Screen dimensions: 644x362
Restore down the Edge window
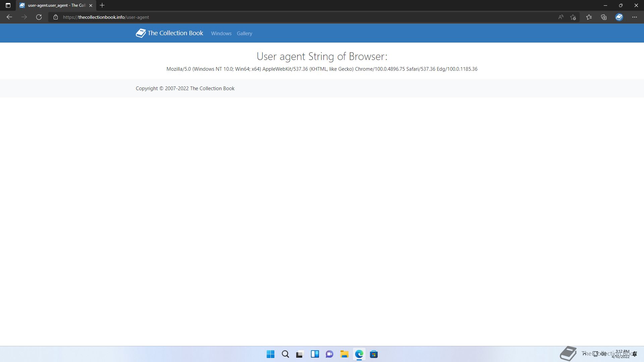621,5
